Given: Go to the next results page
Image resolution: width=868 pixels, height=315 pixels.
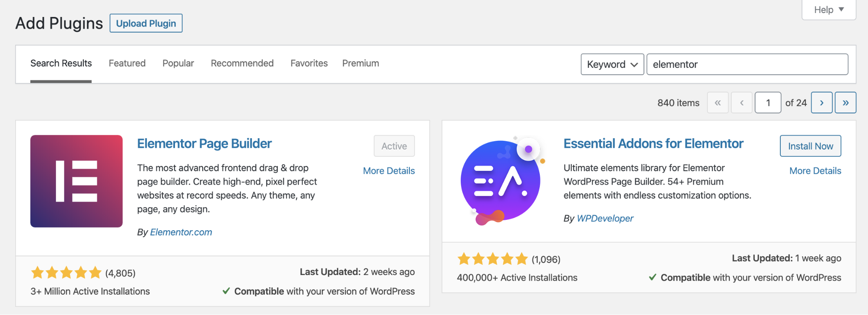Looking at the screenshot, I should [822, 103].
